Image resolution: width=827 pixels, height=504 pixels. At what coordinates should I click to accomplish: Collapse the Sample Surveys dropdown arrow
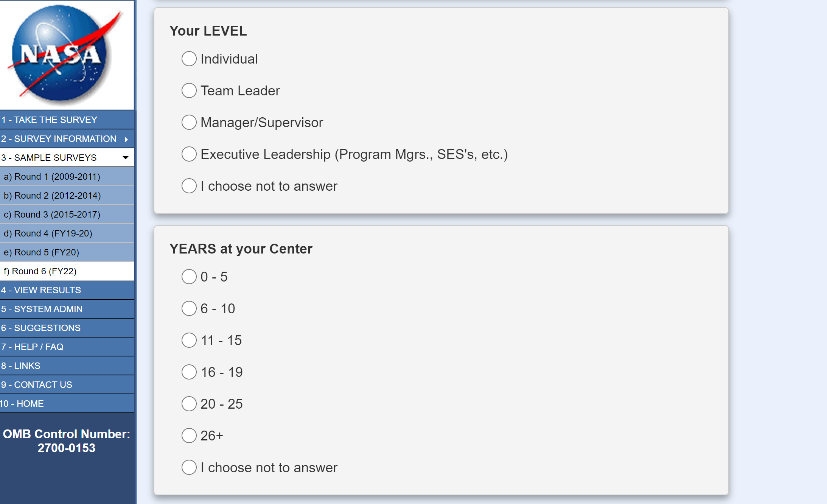[x=126, y=158]
